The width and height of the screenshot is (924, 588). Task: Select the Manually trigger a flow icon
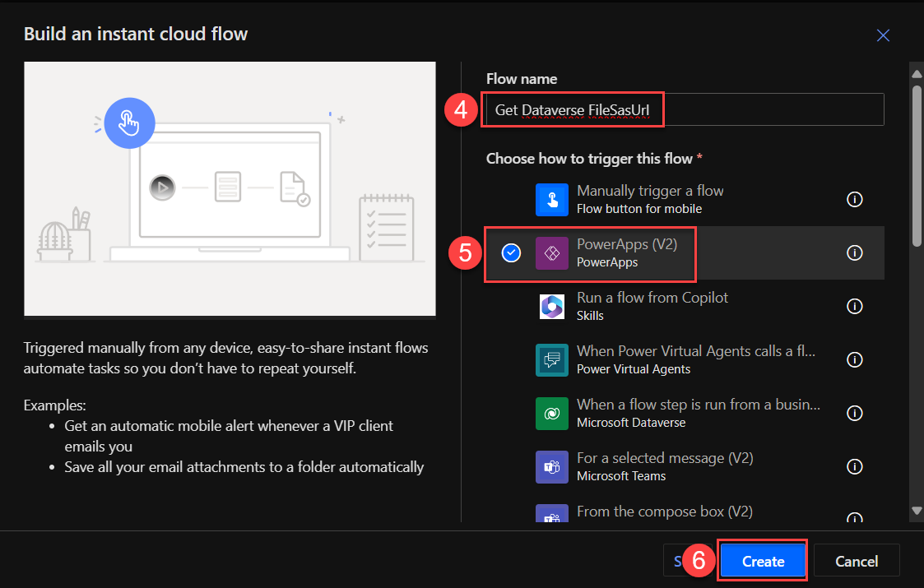pos(552,199)
